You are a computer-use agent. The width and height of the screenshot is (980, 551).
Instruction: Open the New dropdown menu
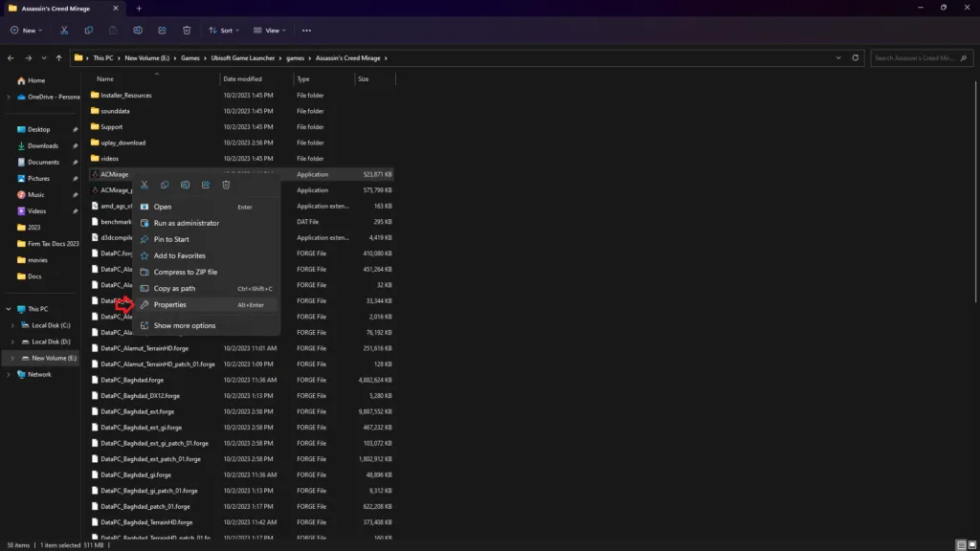pyautogui.click(x=26, y=30)
